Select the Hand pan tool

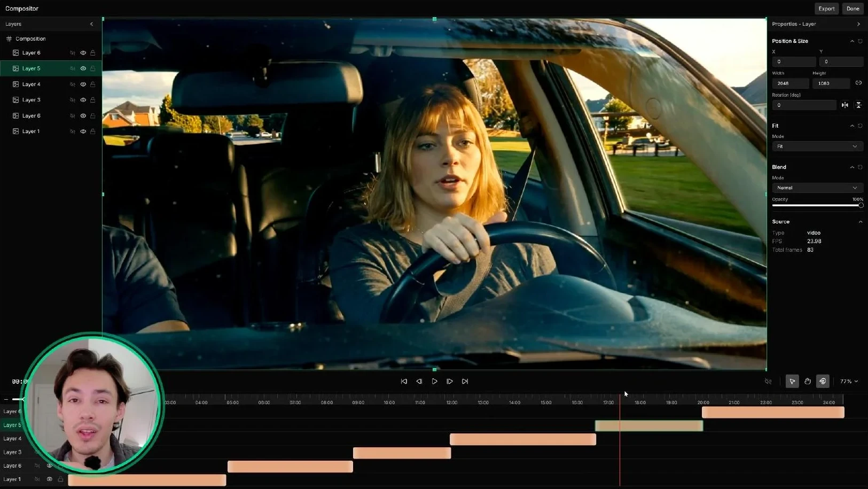808,382
